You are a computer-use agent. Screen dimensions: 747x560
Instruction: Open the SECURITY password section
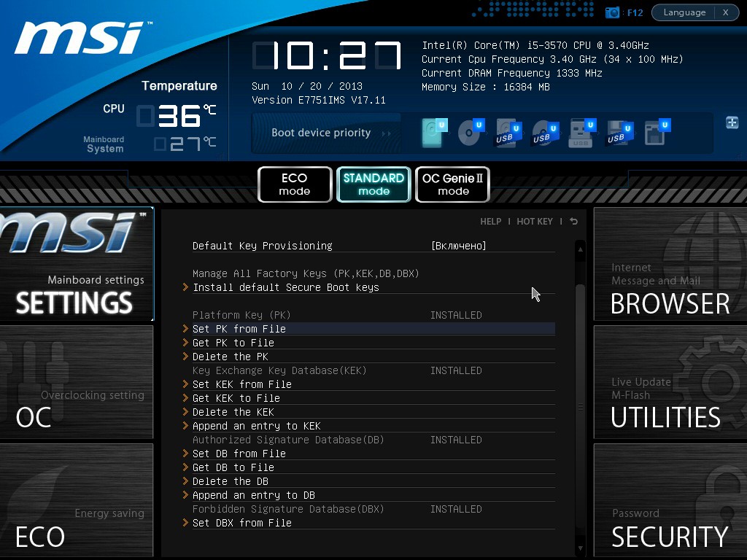(670, 500)
